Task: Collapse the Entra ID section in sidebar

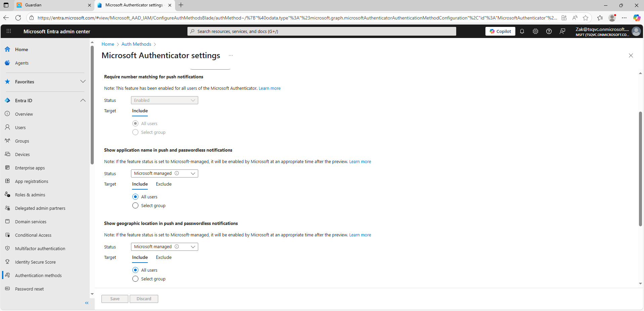Action: click(x=83, y=101)
